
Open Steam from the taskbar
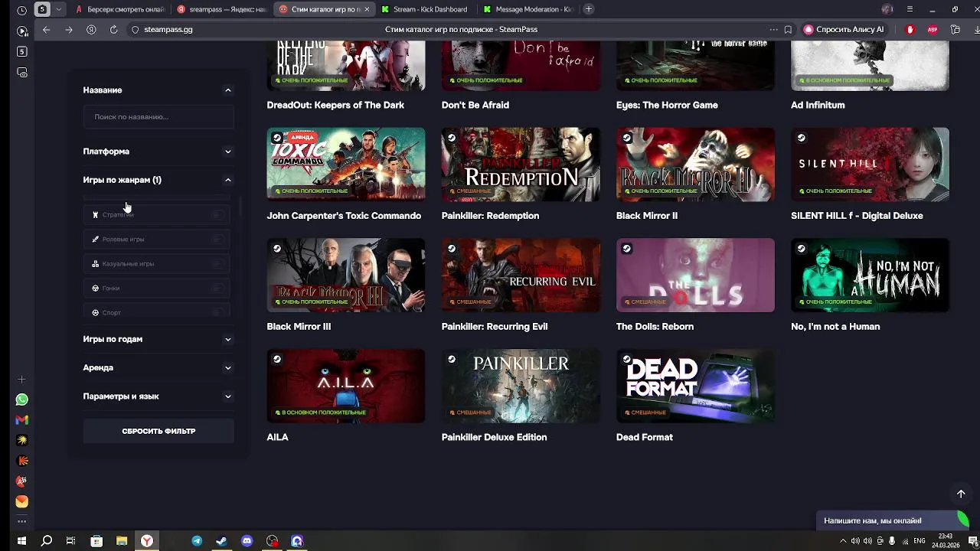pyautogui.click(x=221, y=541)
